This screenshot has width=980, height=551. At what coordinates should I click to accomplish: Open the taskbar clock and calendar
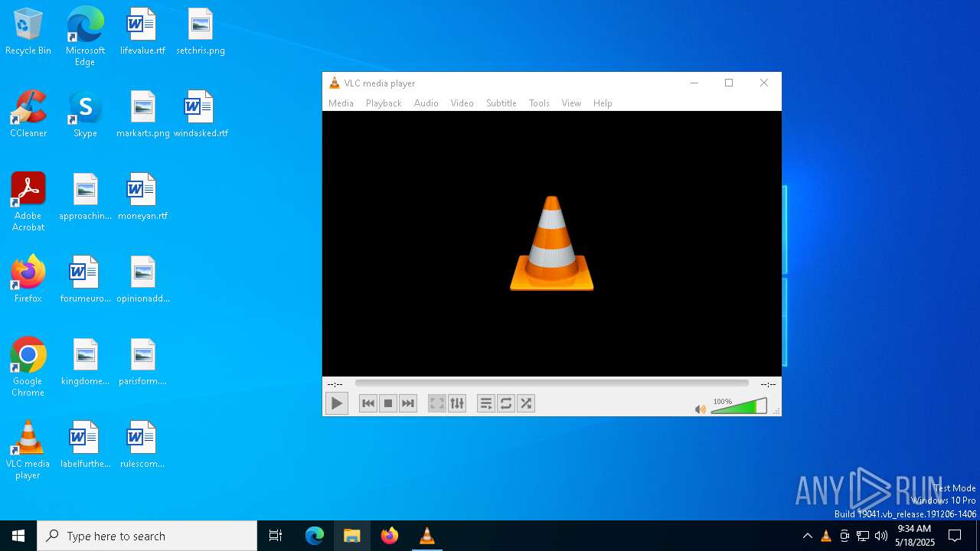[914, 536]
